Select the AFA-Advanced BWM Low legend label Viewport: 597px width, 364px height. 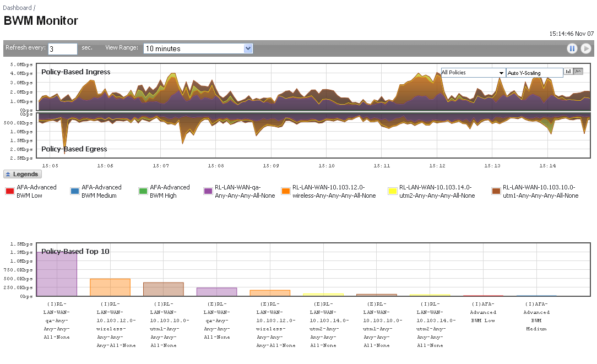[x=36, y=191]
